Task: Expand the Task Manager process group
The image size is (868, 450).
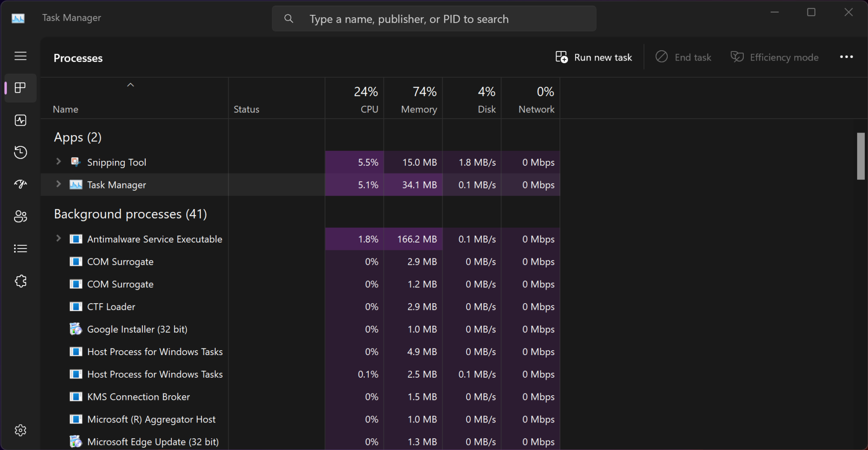Action: pos(58,184)
